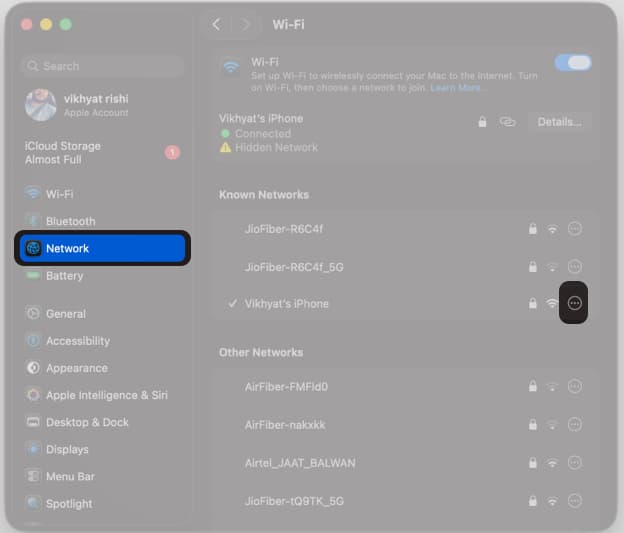
Task: Select General in the sidebar
Action: (102, 314)
